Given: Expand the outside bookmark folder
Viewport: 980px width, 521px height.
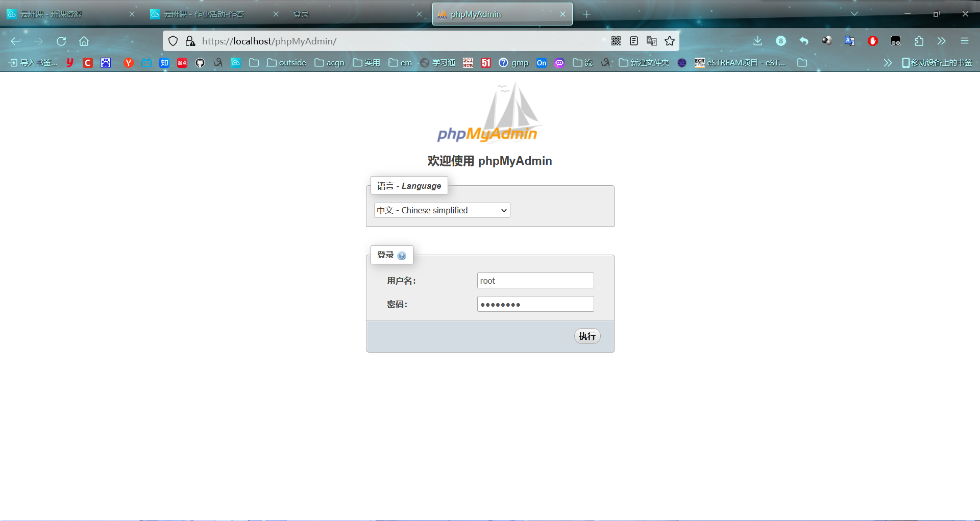Looking at the screenshot, I should [x=286, y=63].
